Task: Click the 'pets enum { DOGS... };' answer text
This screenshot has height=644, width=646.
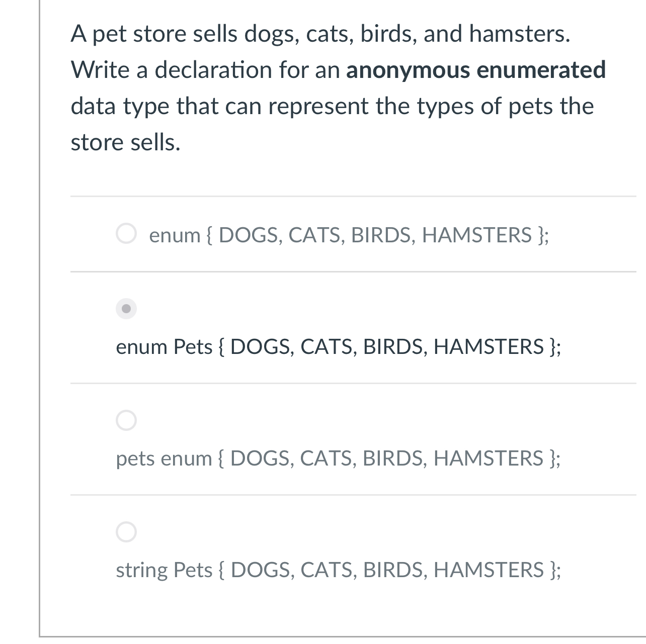Action: tap(338, 458)
